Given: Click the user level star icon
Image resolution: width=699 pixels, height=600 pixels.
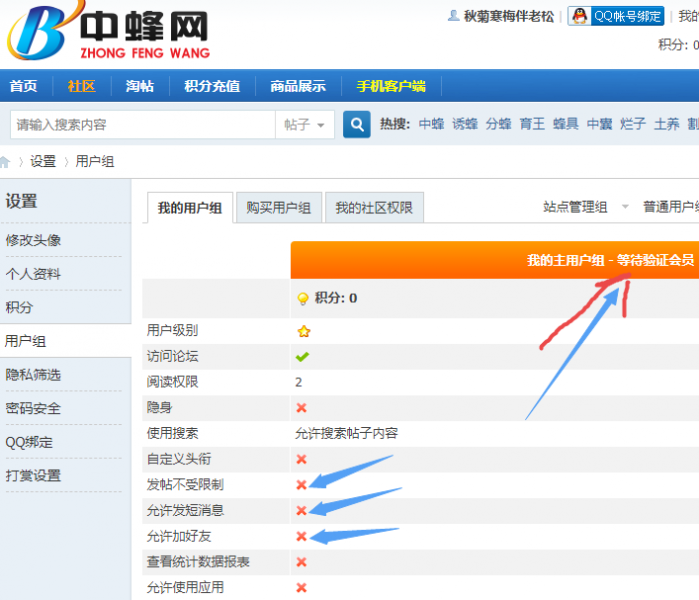Looking at the screenshot, I should point(303,331).
